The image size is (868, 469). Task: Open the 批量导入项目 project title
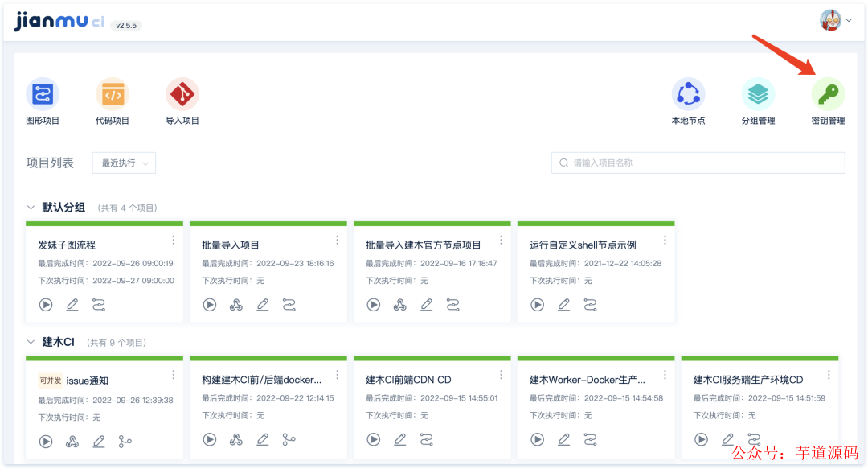click(231, 245)
